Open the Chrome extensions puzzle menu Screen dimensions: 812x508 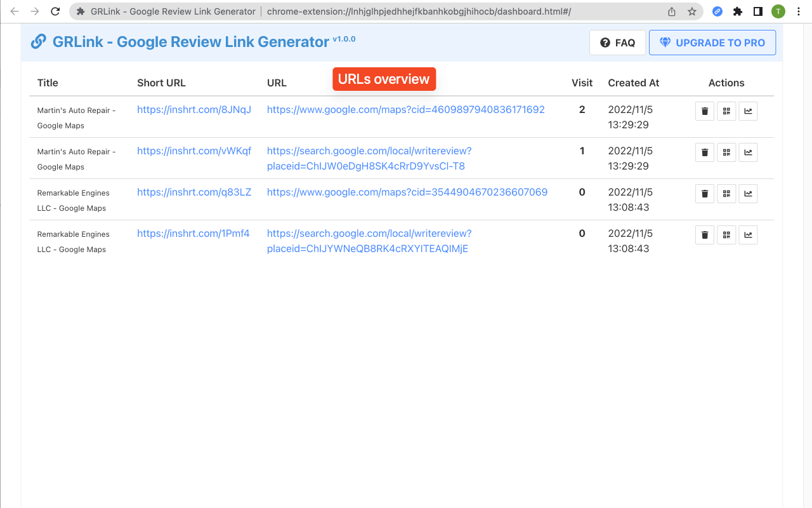tap(737, 11)
